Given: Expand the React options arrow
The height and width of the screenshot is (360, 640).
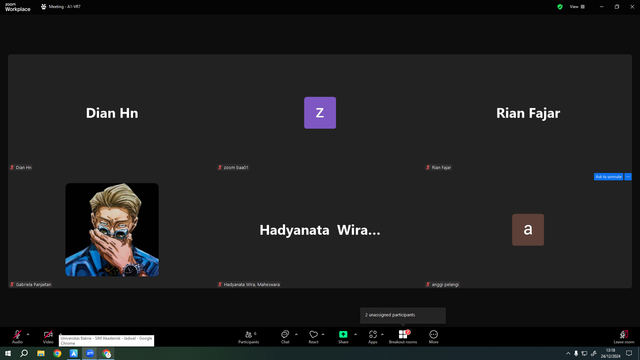Looking at the screenshot, I should [323, 334].
